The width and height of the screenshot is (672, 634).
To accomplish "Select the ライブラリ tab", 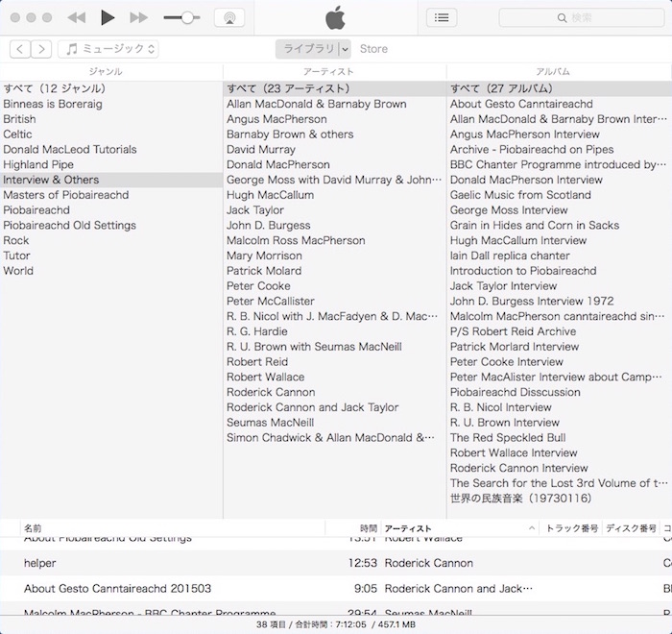I will (x=307, y=49).
